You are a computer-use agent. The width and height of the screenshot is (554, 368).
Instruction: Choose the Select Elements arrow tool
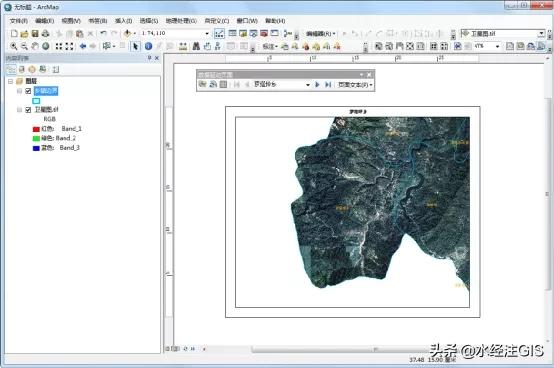tap(135, 46)
